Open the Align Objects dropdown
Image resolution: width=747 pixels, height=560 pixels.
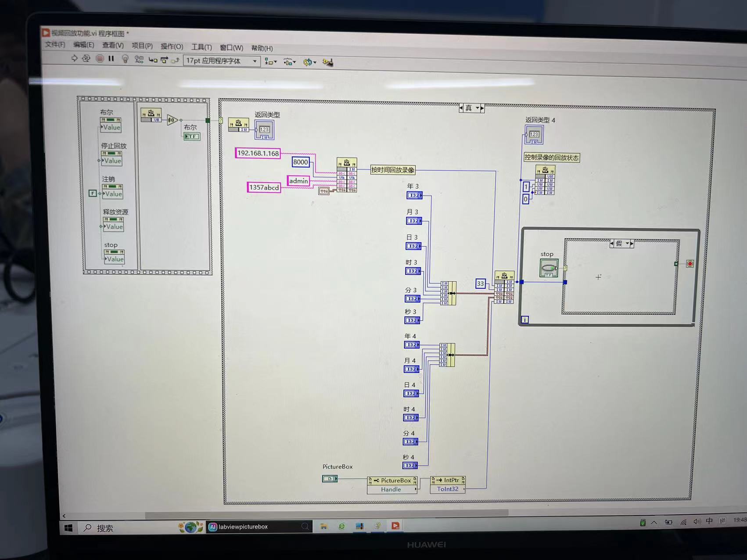pos(270,62)
